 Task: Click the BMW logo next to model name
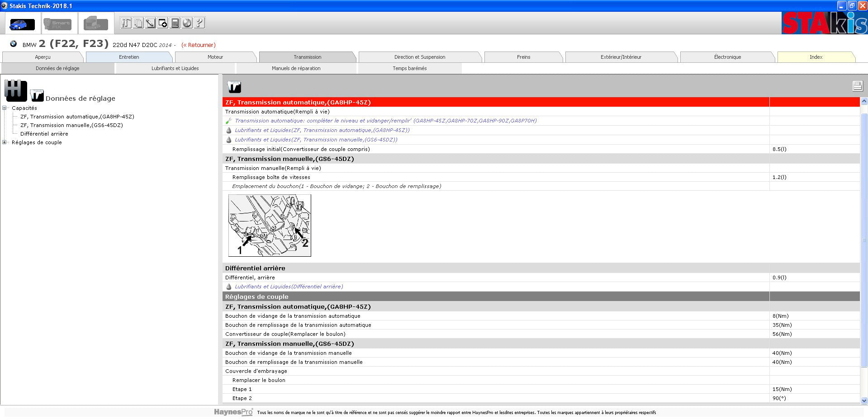(14, 44)
